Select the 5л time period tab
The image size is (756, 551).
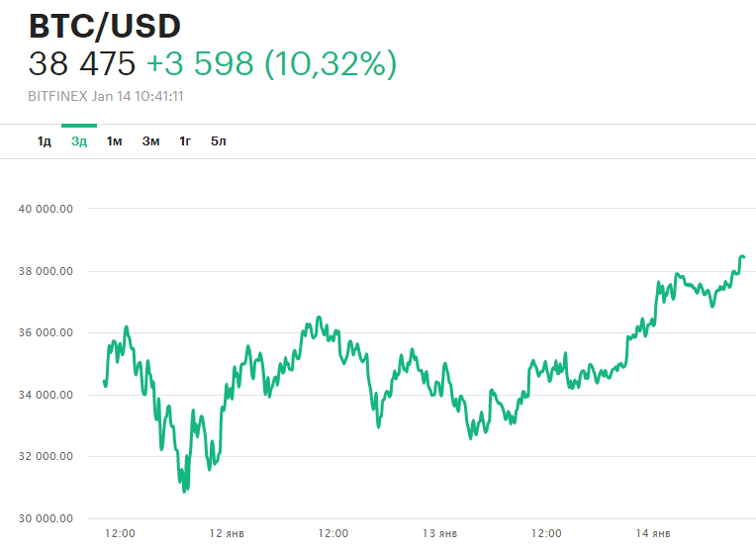point(219,141)
